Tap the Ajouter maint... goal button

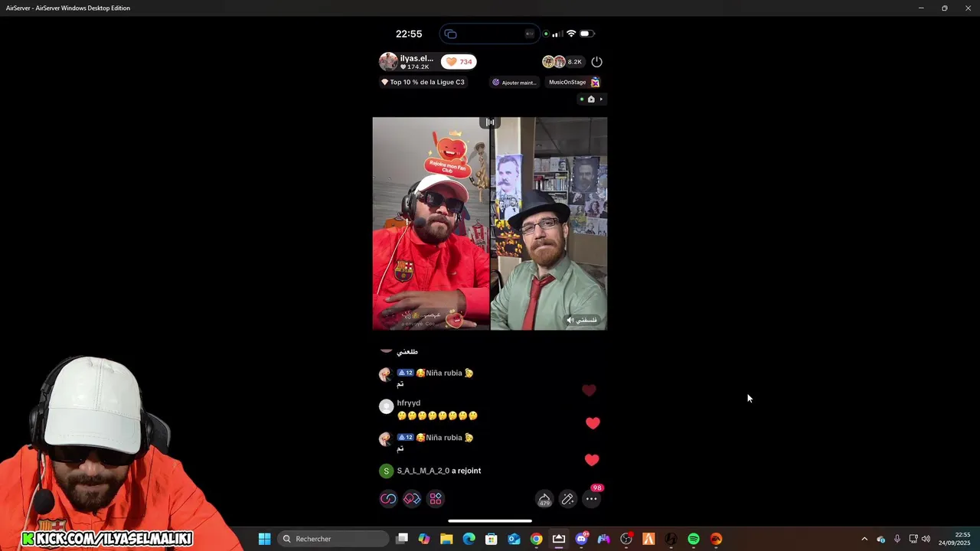tap(514, 82)
